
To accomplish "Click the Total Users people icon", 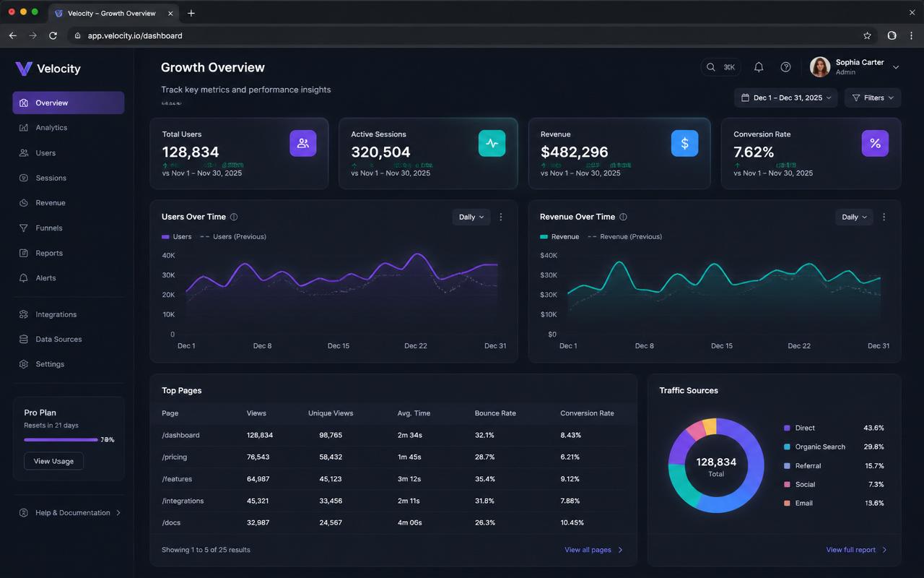I will click(x=303, y=143).
